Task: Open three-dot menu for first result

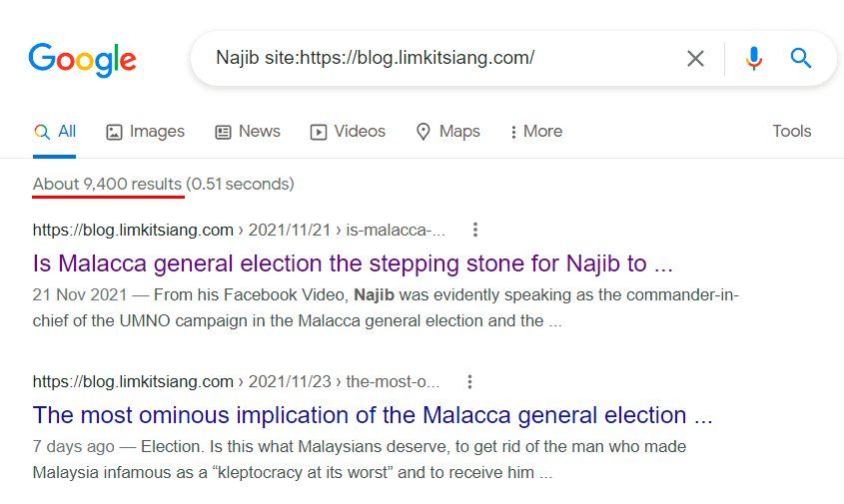Action: pos(474,230)
